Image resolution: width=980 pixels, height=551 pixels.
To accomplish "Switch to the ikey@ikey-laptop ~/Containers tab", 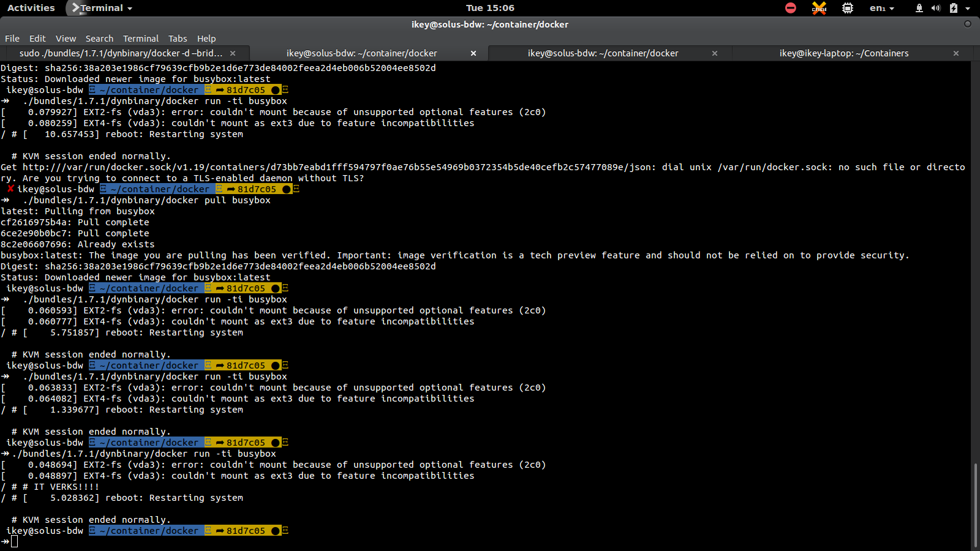I will 844,53.
